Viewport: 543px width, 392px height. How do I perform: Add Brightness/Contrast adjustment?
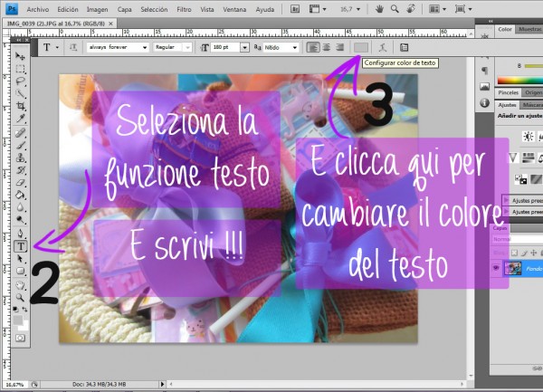[x=529, y=137]
